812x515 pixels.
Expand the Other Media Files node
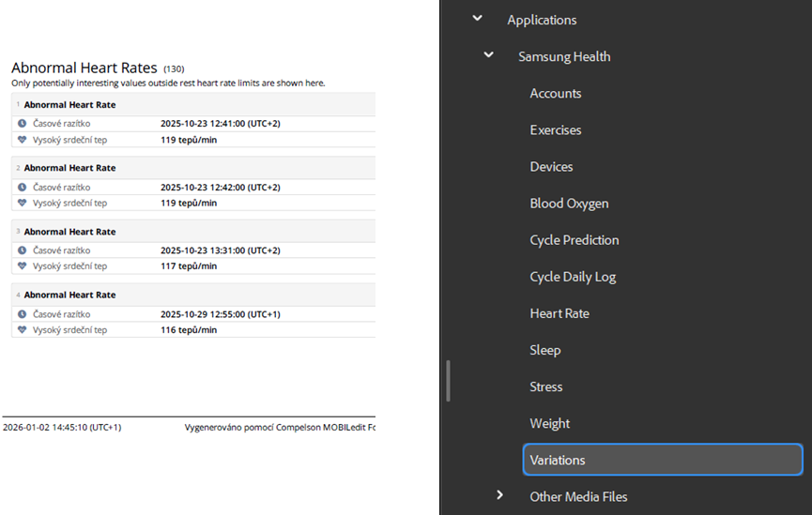click(x=499, y=495)
